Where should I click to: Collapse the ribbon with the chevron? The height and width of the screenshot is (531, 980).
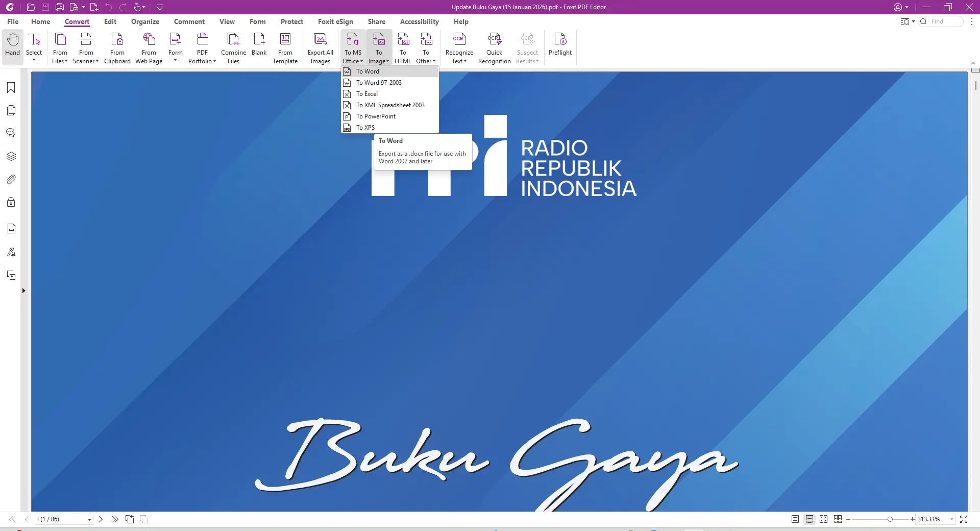(x=973, y=63)
